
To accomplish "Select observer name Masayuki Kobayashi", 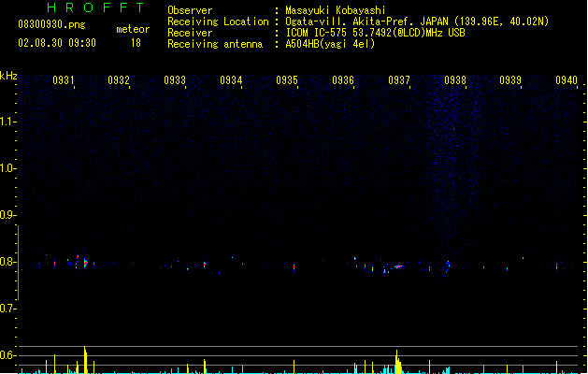I will (x=336, y=10).
